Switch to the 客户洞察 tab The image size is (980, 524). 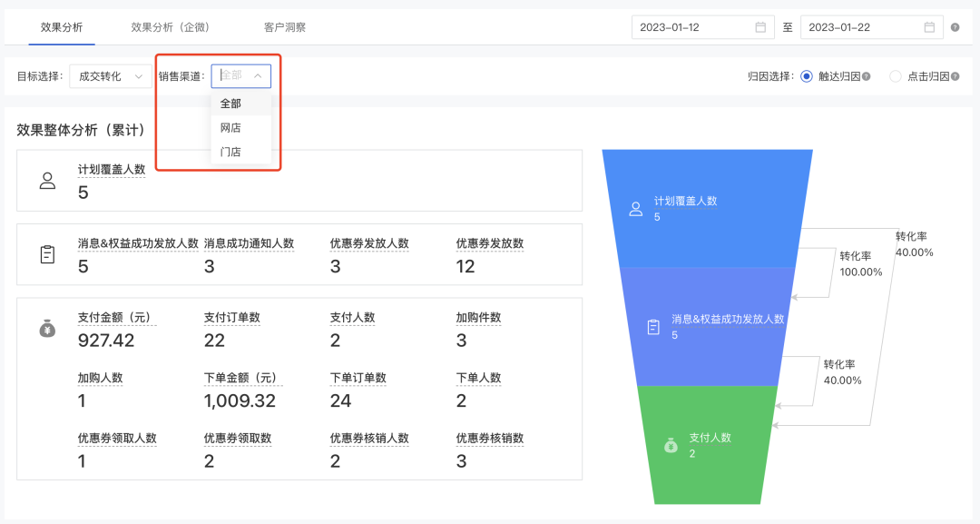pos(285,27)
